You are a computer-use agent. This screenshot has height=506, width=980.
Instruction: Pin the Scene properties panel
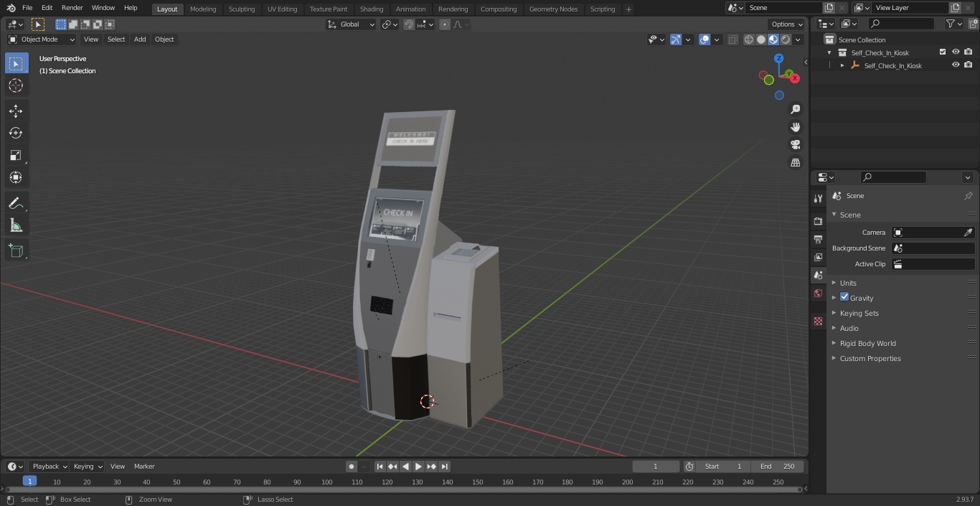(x=968, y=196)
